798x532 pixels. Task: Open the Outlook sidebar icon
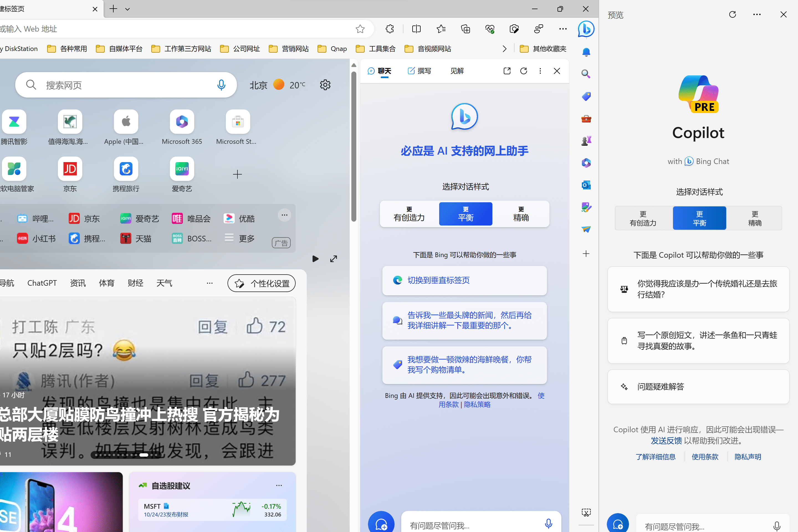[586, 185]
